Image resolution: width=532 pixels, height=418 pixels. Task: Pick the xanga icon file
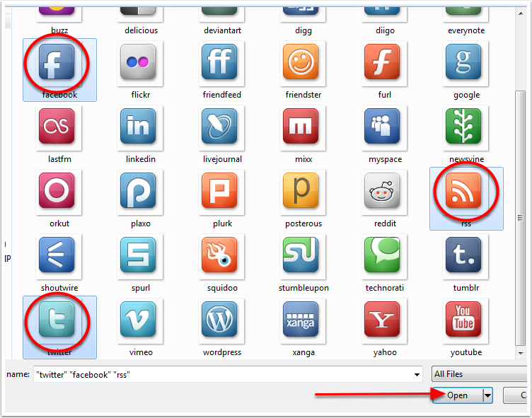(301, 320)
